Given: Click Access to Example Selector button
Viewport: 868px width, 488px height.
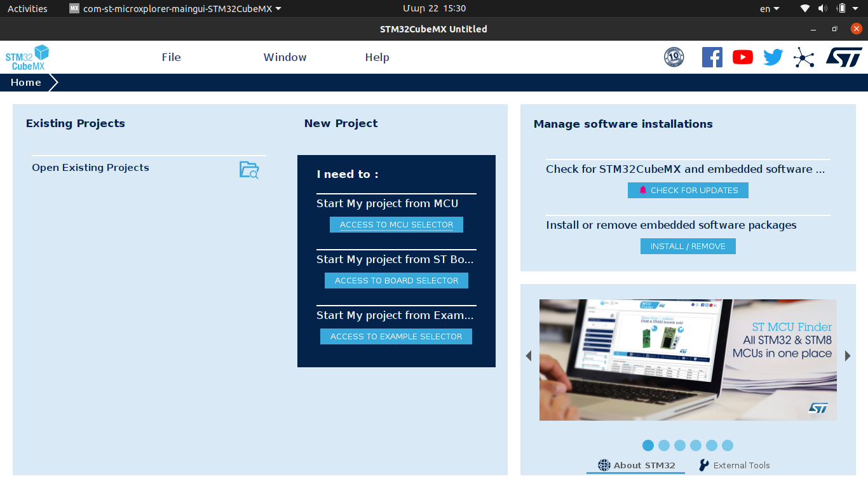Looking at the screenshot, I should (397, 337).
